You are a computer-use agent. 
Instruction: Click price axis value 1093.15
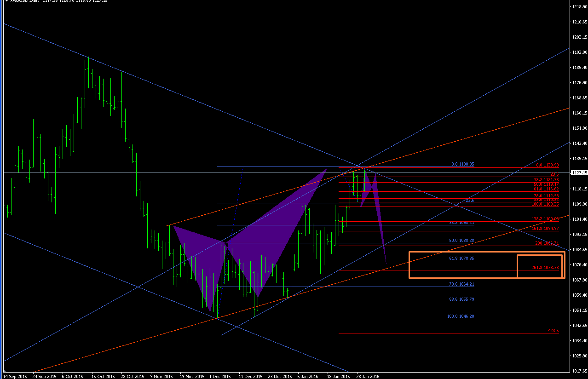(579, 235)
